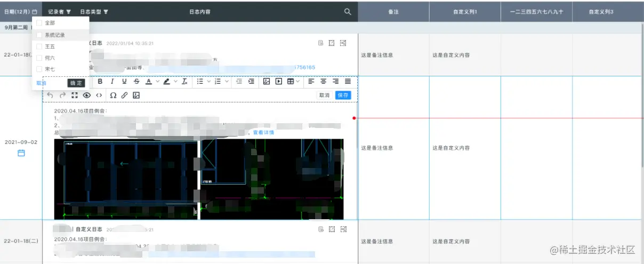Viewport: 644px width, 264px height.
Task: Justify the text
Action: pyautogui.click(x=348, y=82)
